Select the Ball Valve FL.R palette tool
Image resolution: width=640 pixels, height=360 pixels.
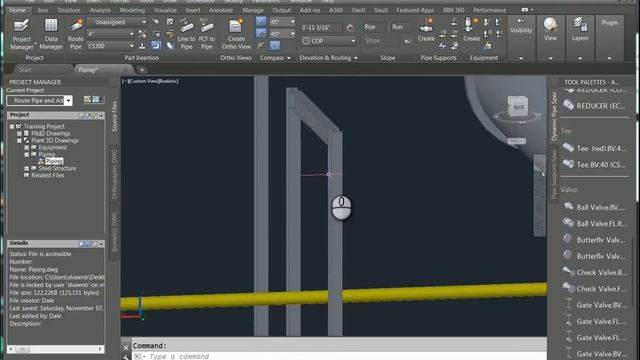tap(594, 224)
